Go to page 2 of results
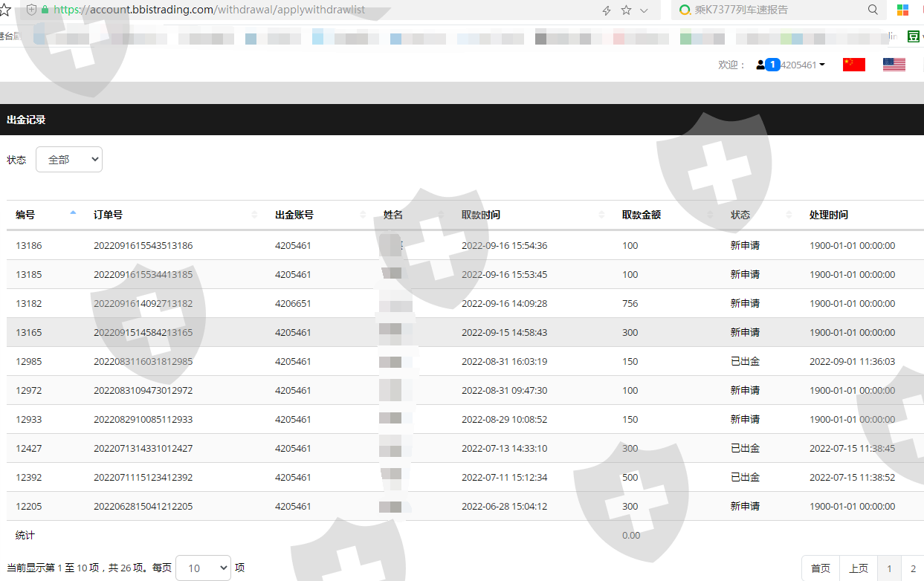924x581 pixels. (913, 568)
